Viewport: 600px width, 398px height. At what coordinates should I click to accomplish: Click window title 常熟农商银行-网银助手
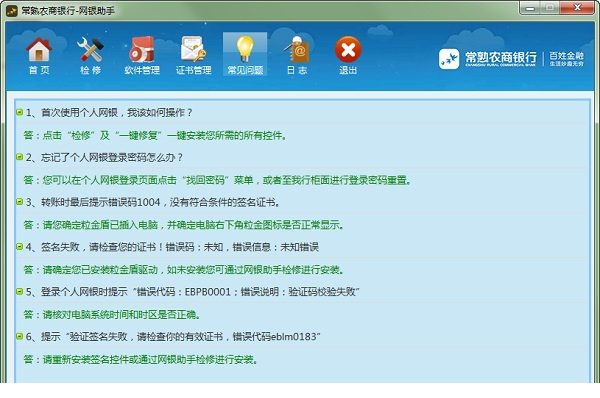click(68, 11)
